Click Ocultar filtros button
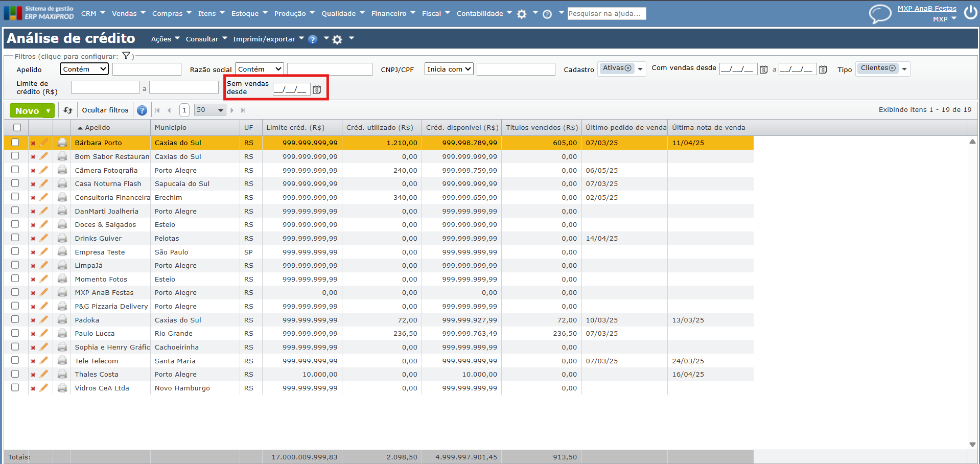The width and height of the screenshot is (980, 464). point(105,110)
